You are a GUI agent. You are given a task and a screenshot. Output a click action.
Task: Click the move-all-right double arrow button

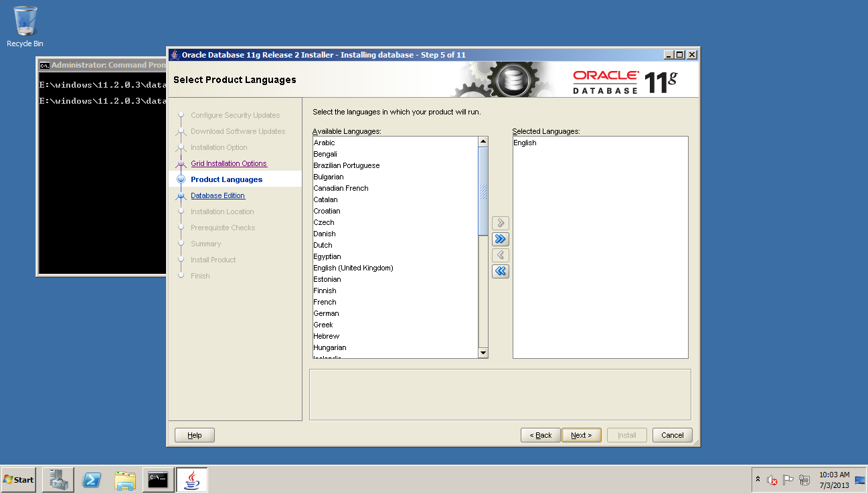coord(500,239)
